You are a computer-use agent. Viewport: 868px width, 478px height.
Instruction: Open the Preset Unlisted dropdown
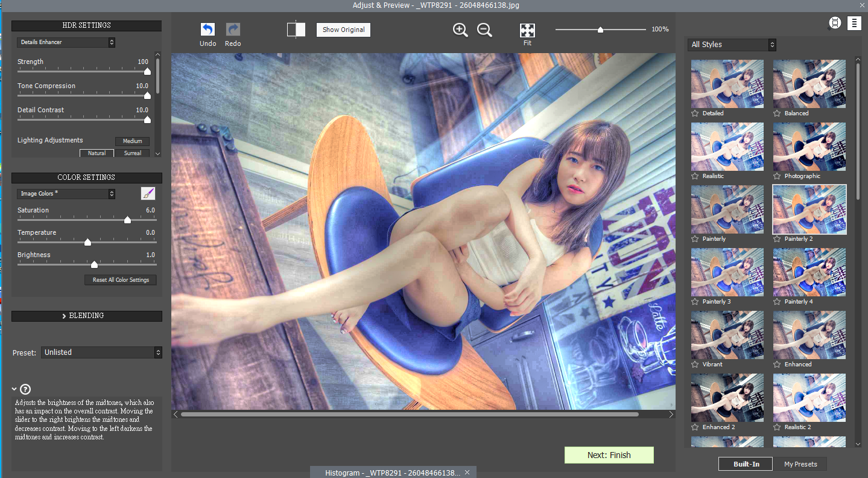[101, 352]
